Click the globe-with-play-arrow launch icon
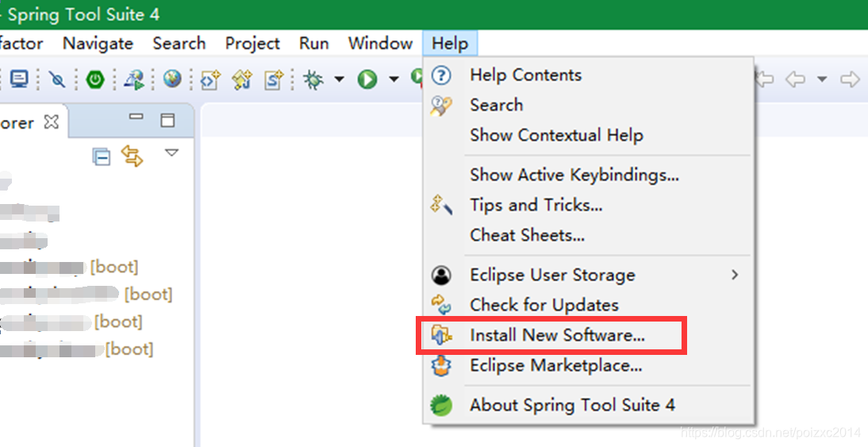 [134, 79]
